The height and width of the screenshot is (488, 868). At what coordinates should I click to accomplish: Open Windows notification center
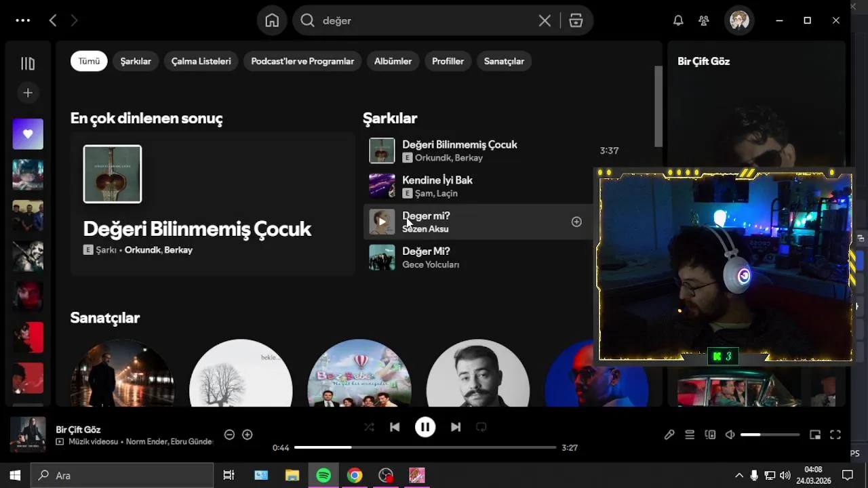[847, 475]
